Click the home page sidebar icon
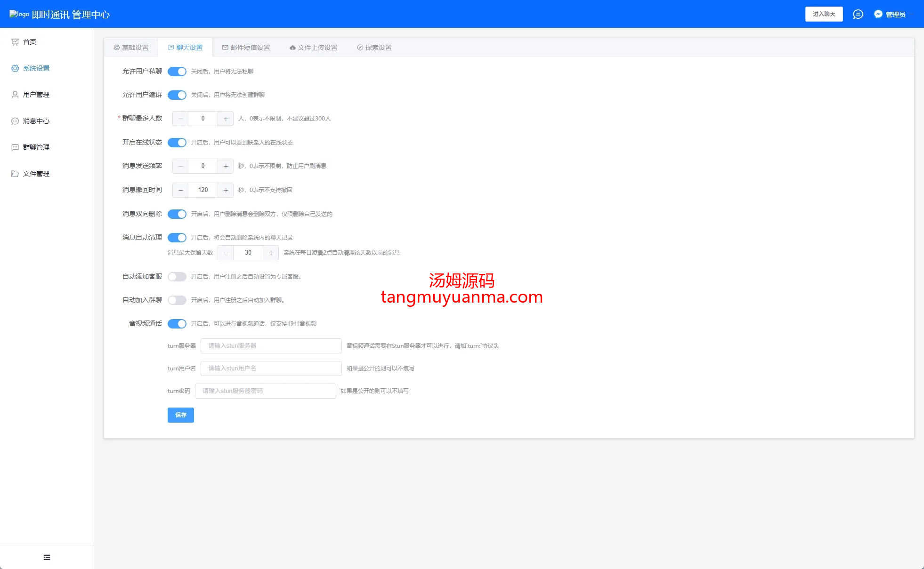 [15, 42]
